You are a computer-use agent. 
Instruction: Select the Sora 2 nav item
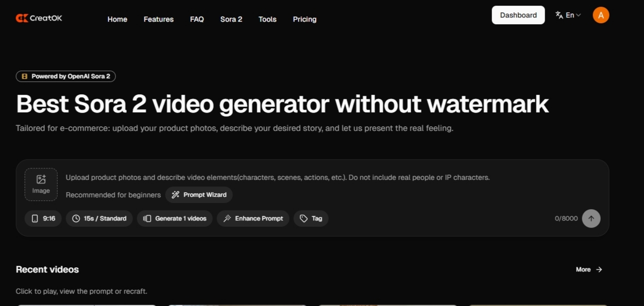coord(231,19)
